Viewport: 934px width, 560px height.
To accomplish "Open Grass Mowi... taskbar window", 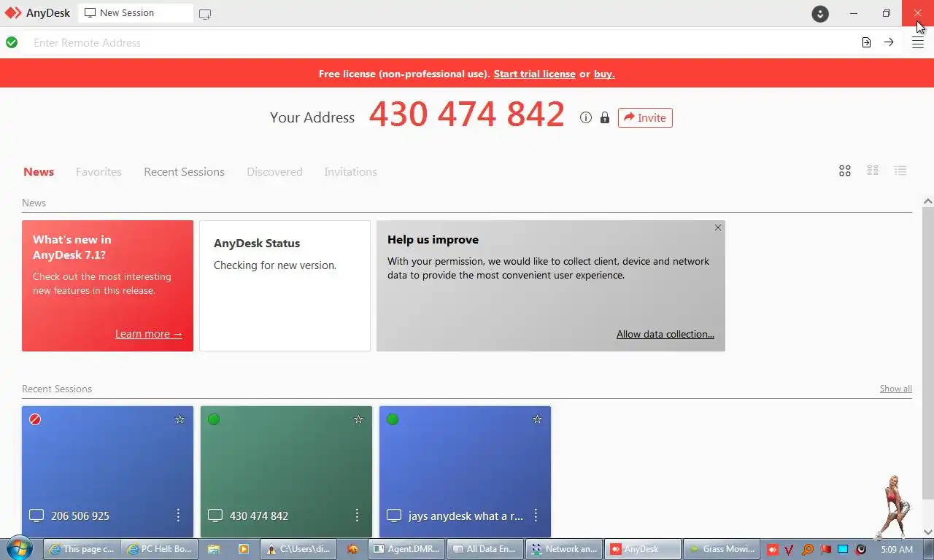I will click(722, 549).
